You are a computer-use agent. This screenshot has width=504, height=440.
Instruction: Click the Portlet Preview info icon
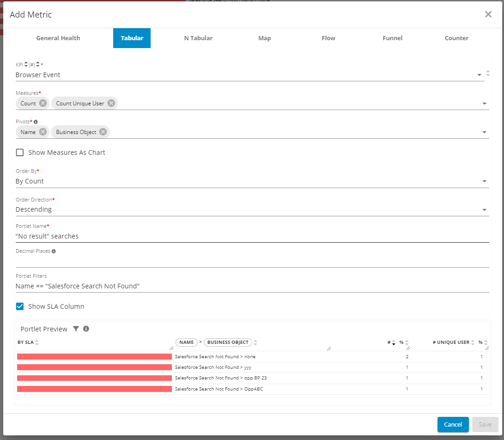pyautogui.click(x=86, y=329)
